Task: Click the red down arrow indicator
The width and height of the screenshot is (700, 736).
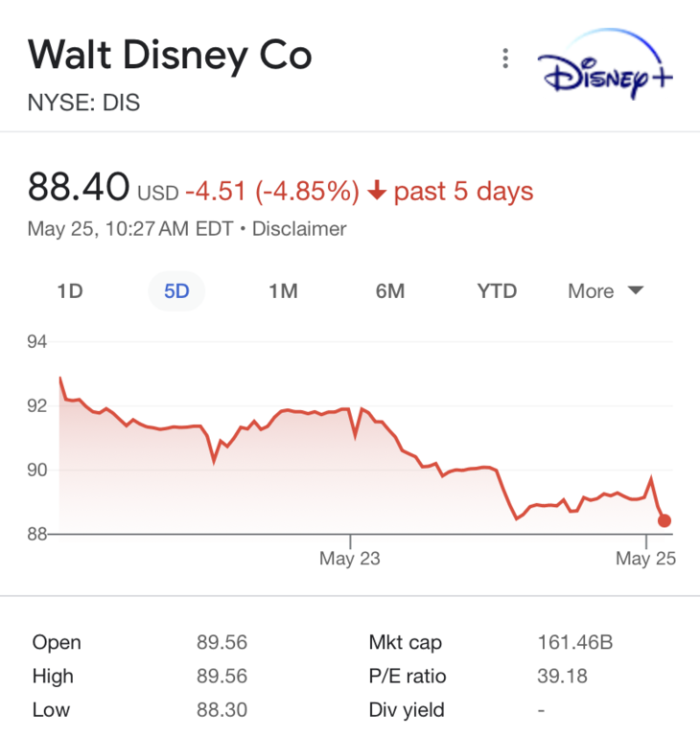Action: point(377,192)
